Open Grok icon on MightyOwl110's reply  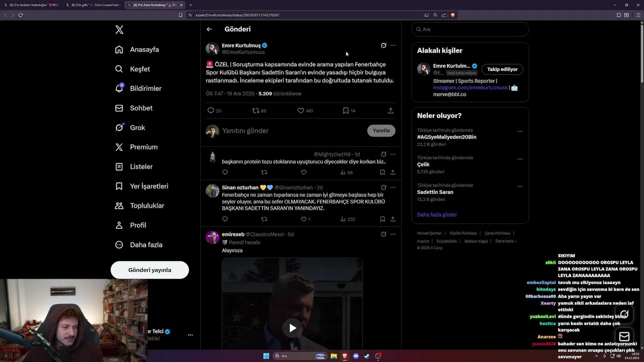(383, 154)
